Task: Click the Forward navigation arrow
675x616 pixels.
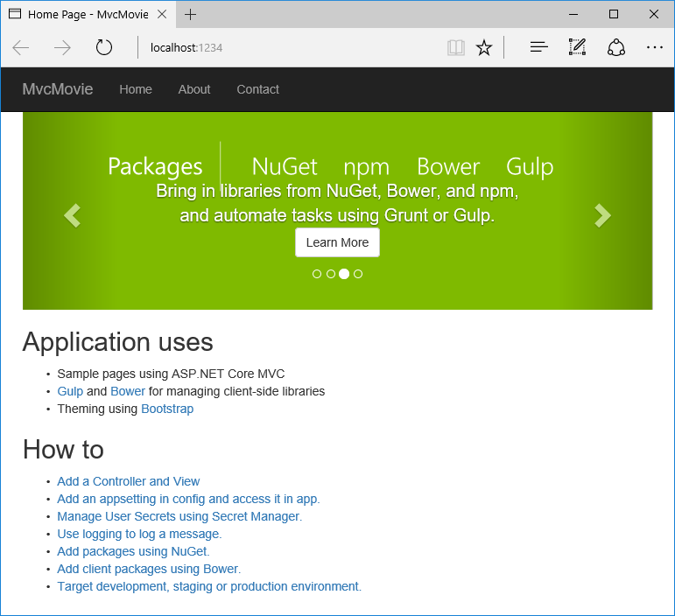Action: [62, 47]
